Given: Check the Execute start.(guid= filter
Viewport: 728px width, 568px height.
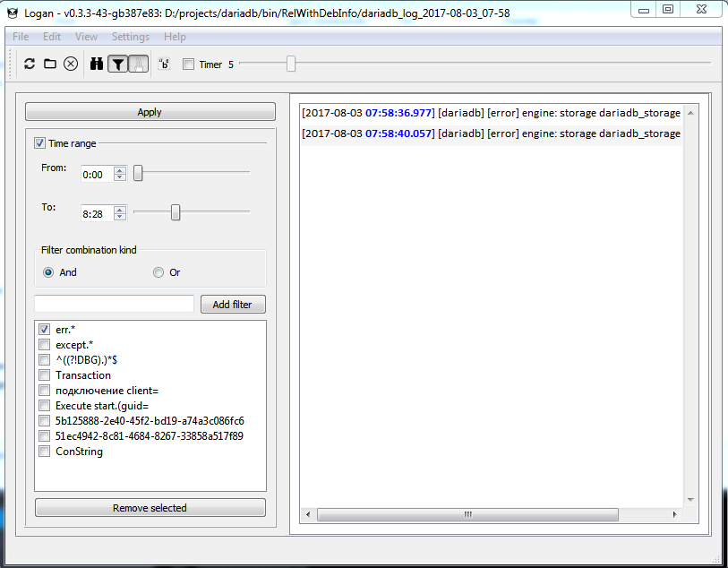Looking at the screenshot, I should point(44,406).
